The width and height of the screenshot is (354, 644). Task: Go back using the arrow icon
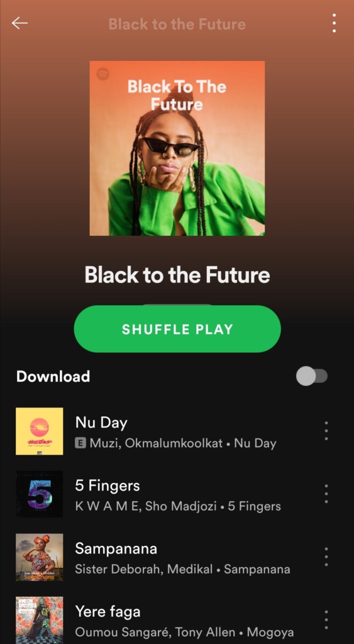tap(19, 23)
